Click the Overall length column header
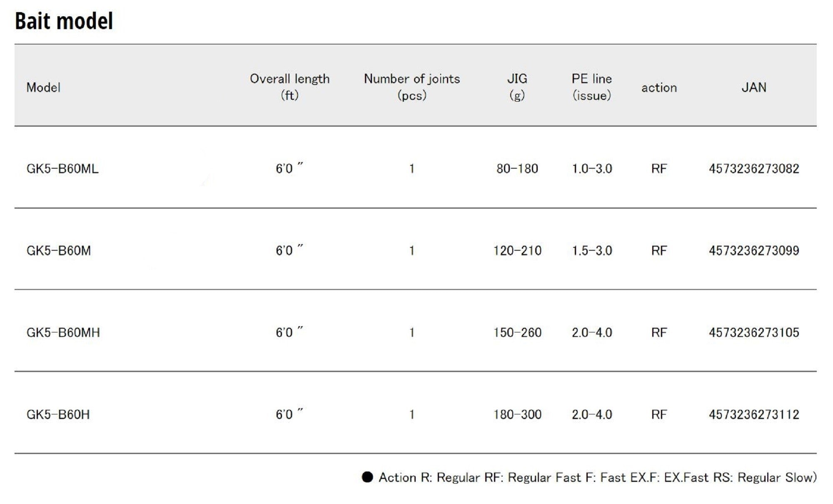Image resolution: width=833 pixels, height=504 pixels. tap(289, 87)
